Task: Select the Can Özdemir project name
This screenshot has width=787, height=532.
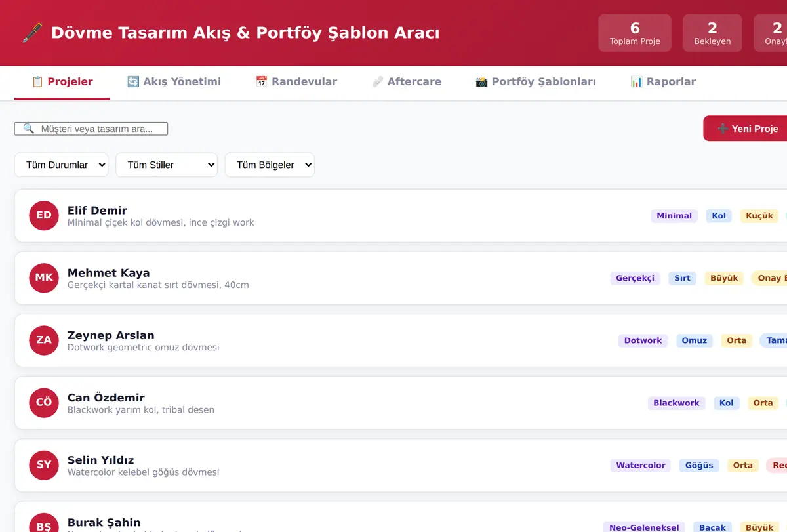Action: click(106, 397)
